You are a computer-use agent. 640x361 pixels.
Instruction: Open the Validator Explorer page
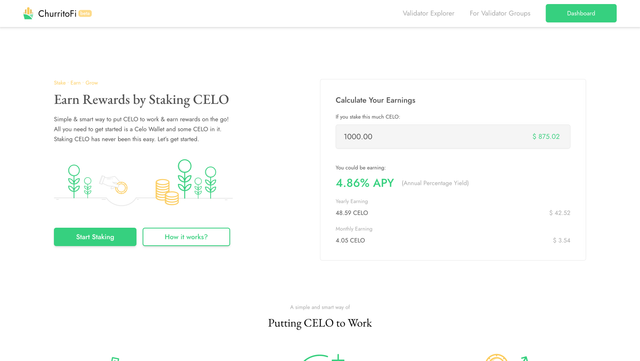tap(428, 13)
